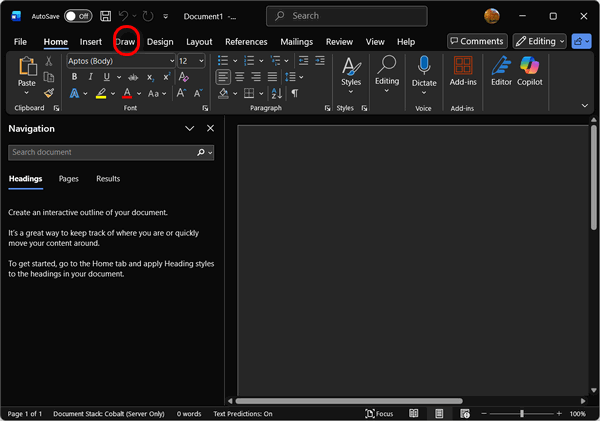Switch to Pages in Navigation pane
Image resolution: width=600 pixels, height=421 pixels.
coord(68,179)
